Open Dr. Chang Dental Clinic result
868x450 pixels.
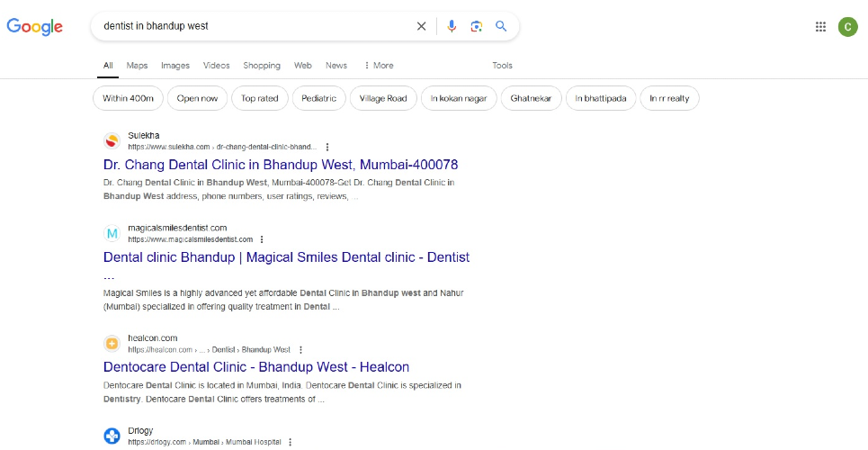[x=281, y=165]
